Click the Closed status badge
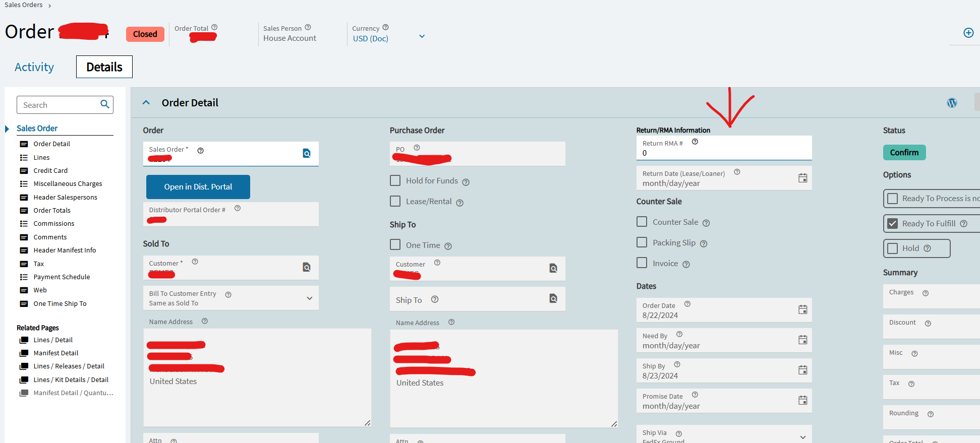980x443 pixels. pyautogui.click(x=145, y=34)
